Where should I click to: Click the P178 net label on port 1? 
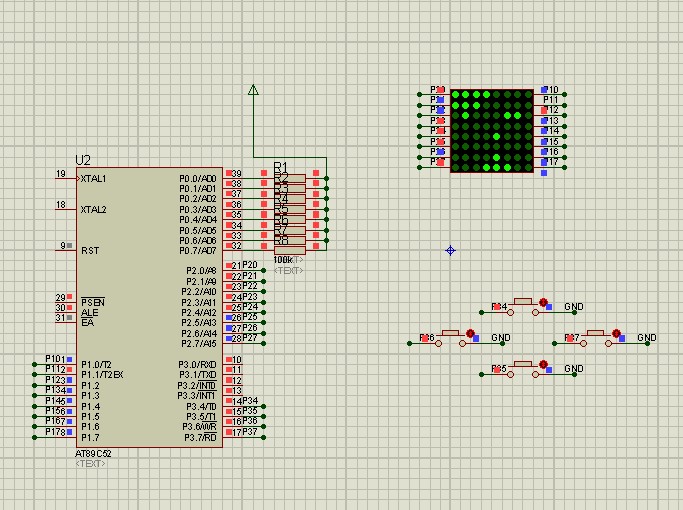pos(55,432)
